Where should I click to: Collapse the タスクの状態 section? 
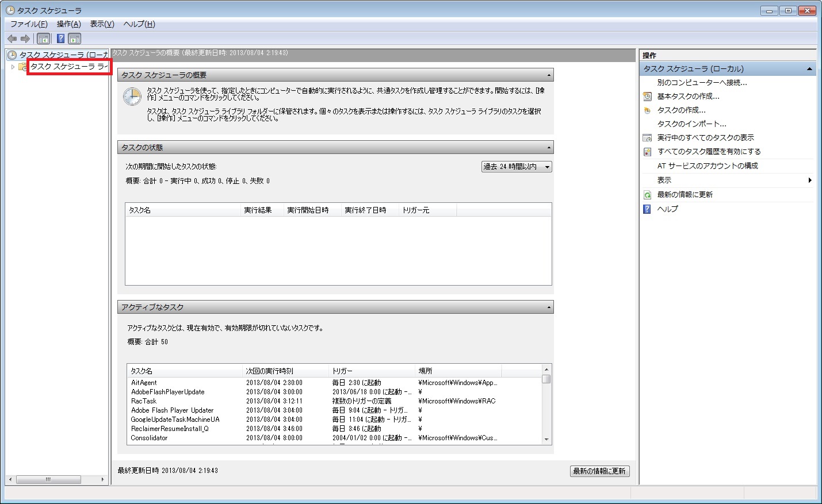[549, 148]
